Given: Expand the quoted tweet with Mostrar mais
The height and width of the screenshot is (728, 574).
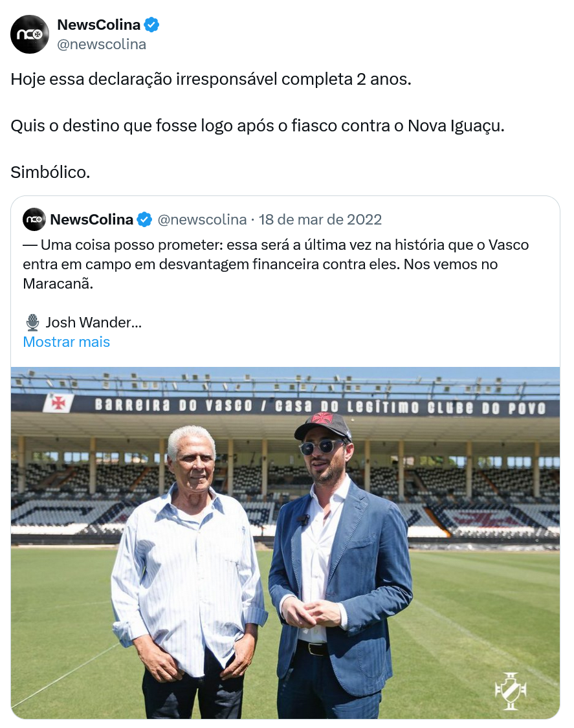Looking at the screenshot, I should 66,342.
